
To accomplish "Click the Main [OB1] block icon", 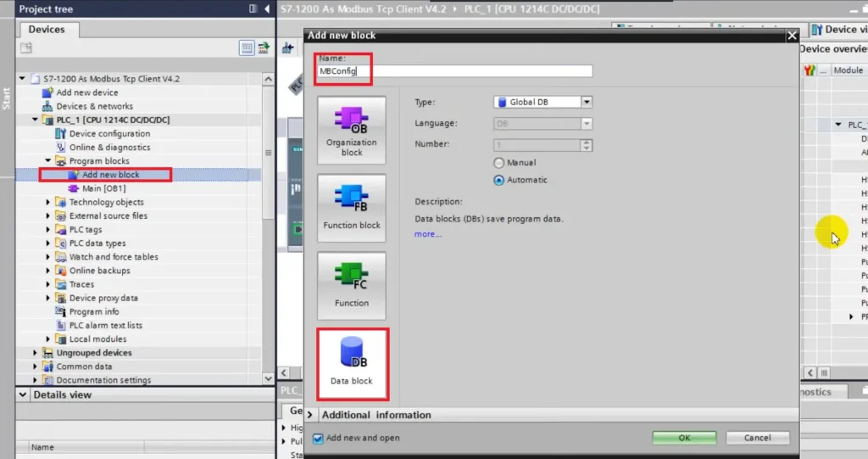I will (74, 188).
